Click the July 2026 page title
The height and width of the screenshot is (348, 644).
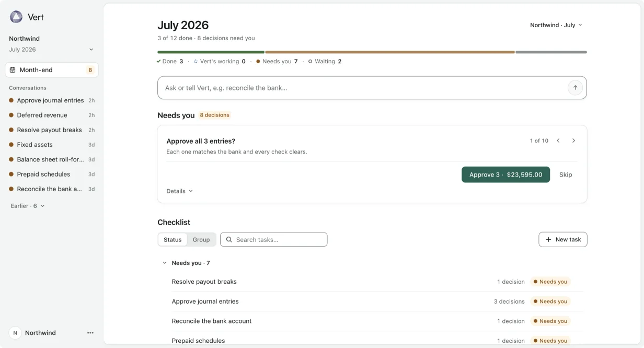click(183, 25)
